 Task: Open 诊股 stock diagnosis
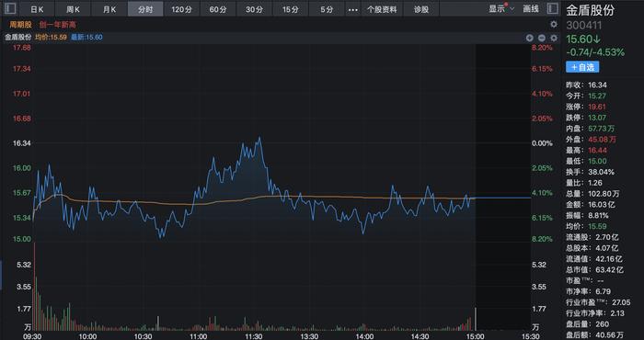421,9
